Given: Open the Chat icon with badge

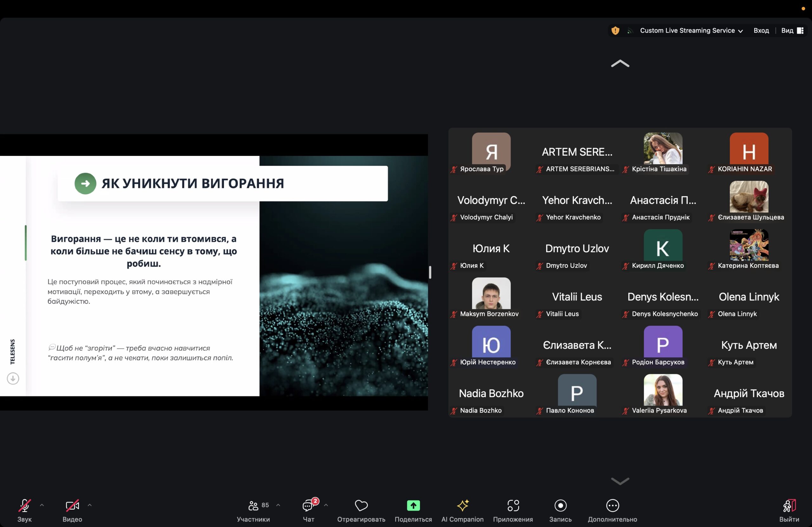Looking at the screenshot, I should [x=308, y=505].
